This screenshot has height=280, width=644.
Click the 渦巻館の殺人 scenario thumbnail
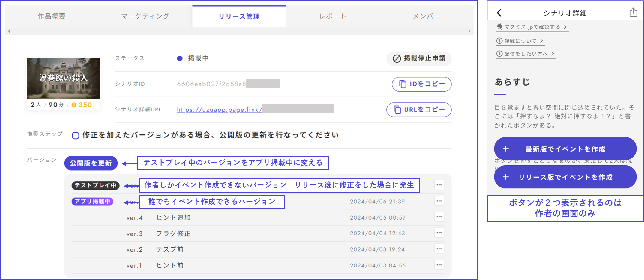point(64,78)
